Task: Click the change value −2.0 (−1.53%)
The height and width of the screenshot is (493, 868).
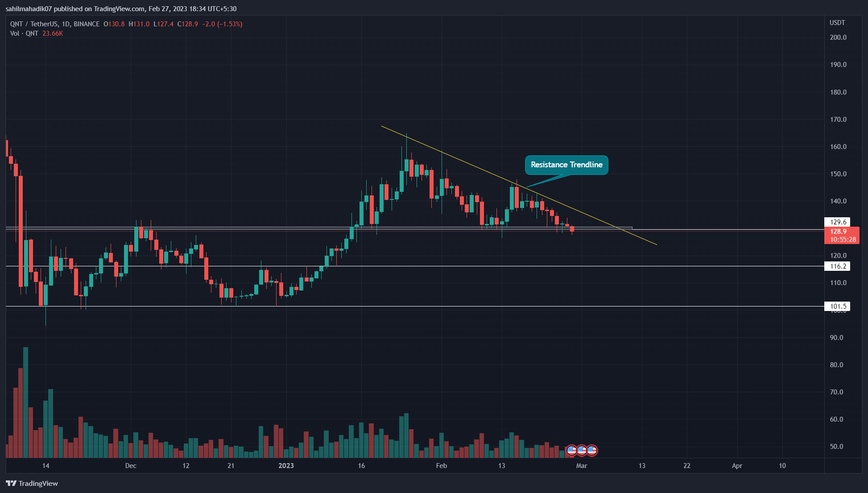Action: click(222, 24)
